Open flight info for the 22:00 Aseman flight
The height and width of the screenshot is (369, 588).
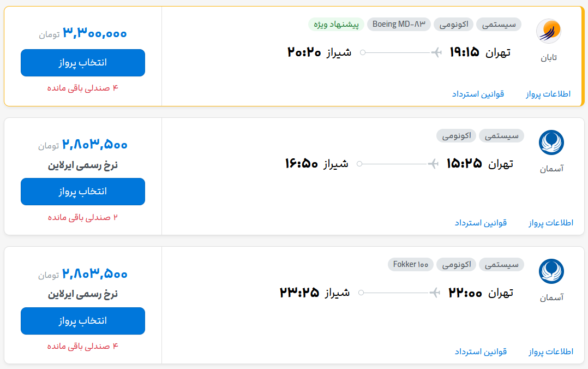click(551, 352)
